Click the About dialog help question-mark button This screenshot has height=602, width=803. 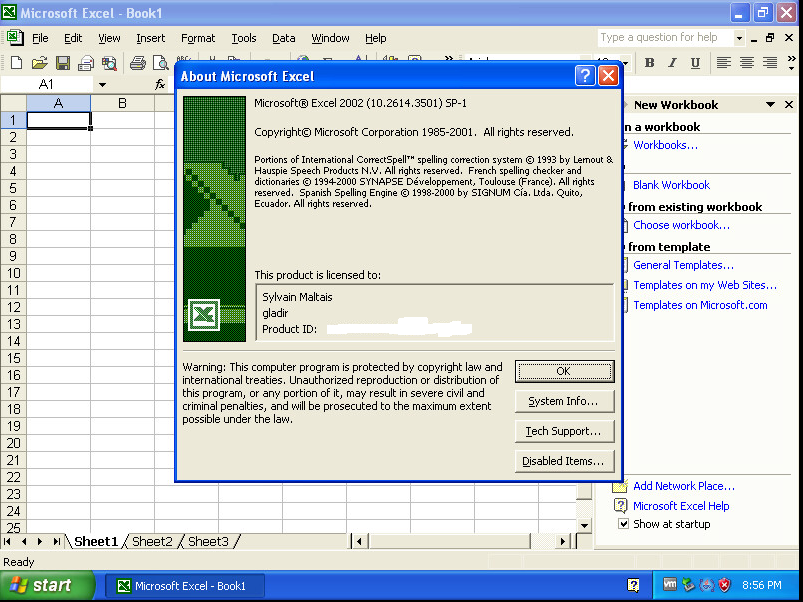tap(585, 76)
